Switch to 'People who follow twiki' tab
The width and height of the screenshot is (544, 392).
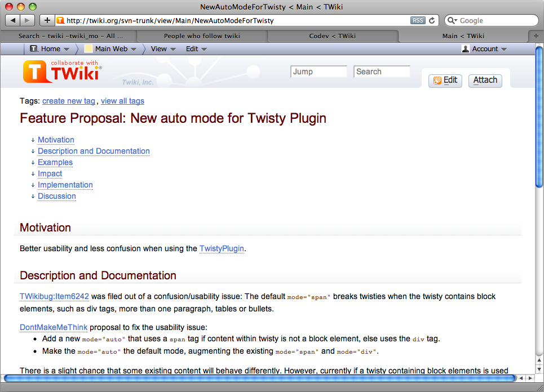click(202, 36)
